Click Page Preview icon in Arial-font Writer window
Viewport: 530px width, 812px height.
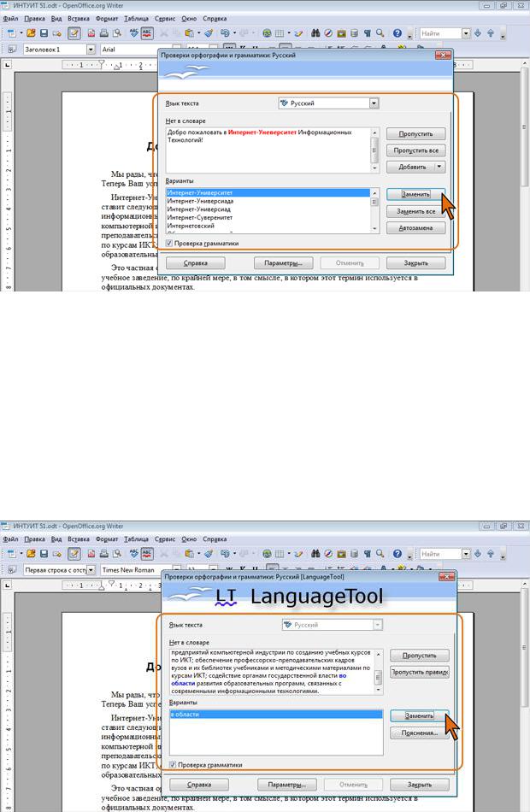point(117,33)
